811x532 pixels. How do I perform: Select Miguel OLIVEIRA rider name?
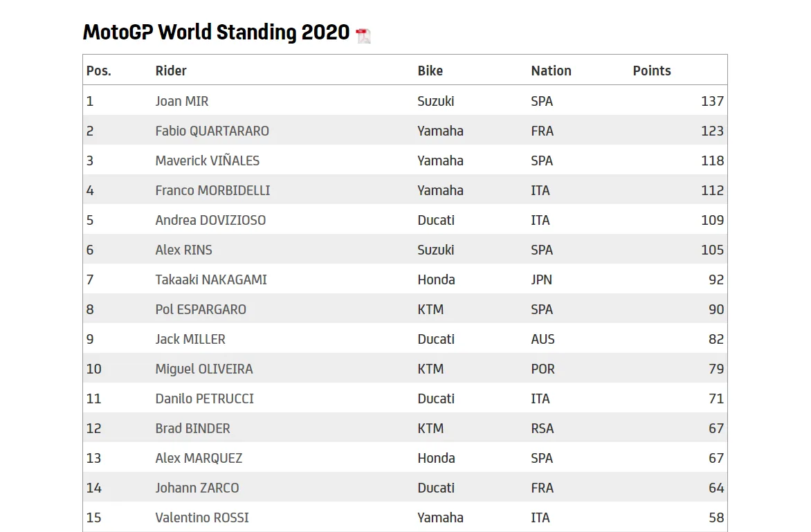(x=203, y=369)
